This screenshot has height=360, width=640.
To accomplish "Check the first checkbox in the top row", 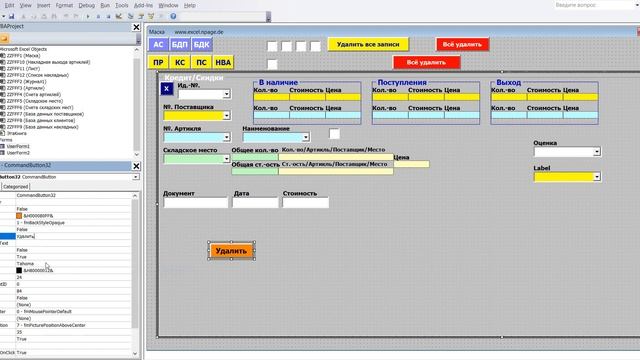I will tap(272, 46).
